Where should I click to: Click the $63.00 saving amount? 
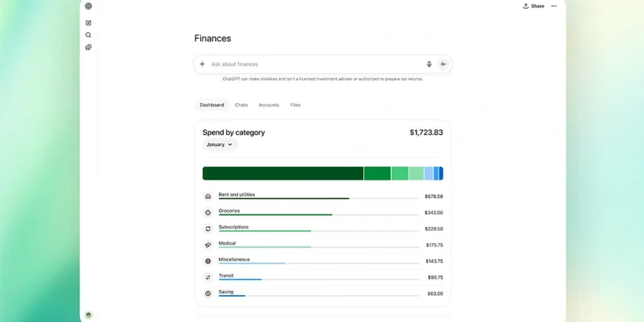pos(435,294)
